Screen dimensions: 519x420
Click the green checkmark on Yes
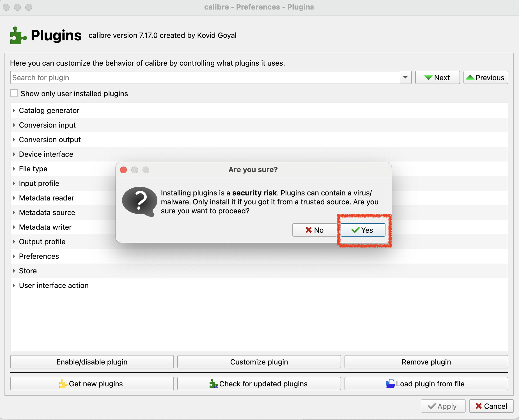tap(355, 230)
